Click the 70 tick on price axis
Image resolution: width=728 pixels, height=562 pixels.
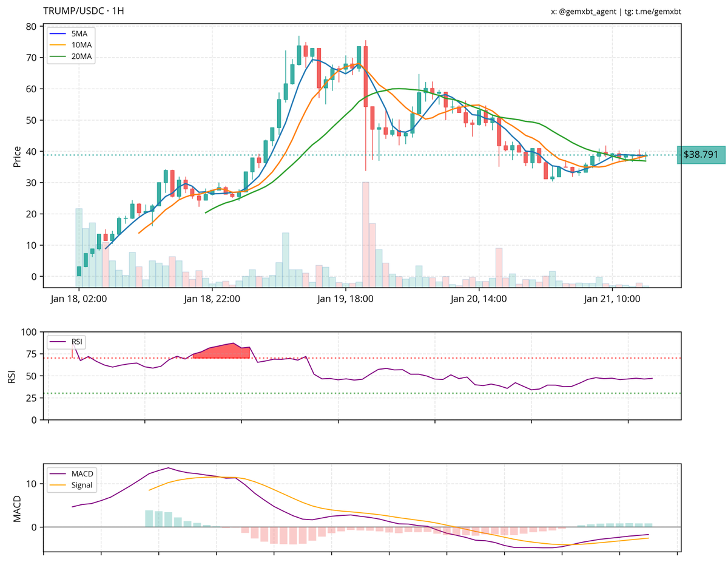[x=31, y=58]
